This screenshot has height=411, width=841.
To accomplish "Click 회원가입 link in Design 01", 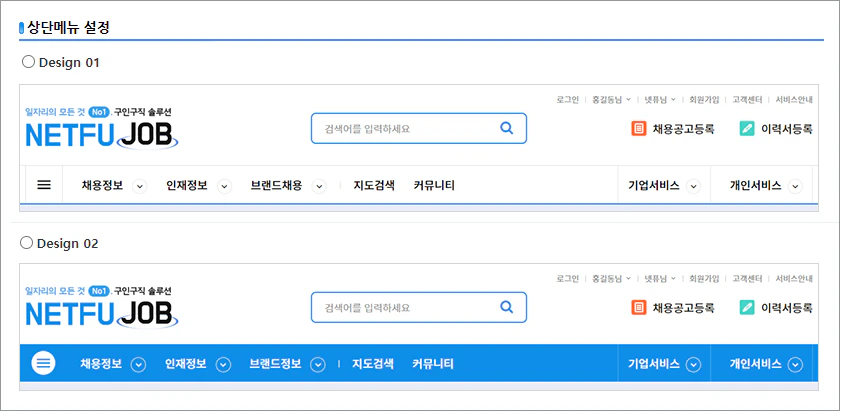I will [x=704, y=100].
